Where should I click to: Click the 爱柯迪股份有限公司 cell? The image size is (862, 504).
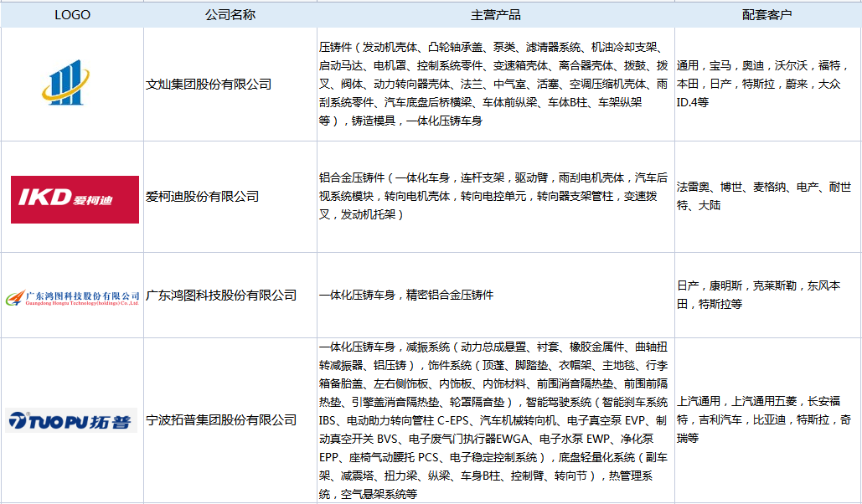click(230, 197)
